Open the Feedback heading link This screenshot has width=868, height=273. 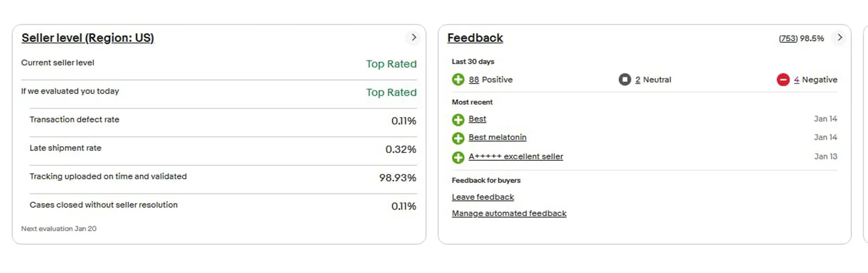[475, 38]
